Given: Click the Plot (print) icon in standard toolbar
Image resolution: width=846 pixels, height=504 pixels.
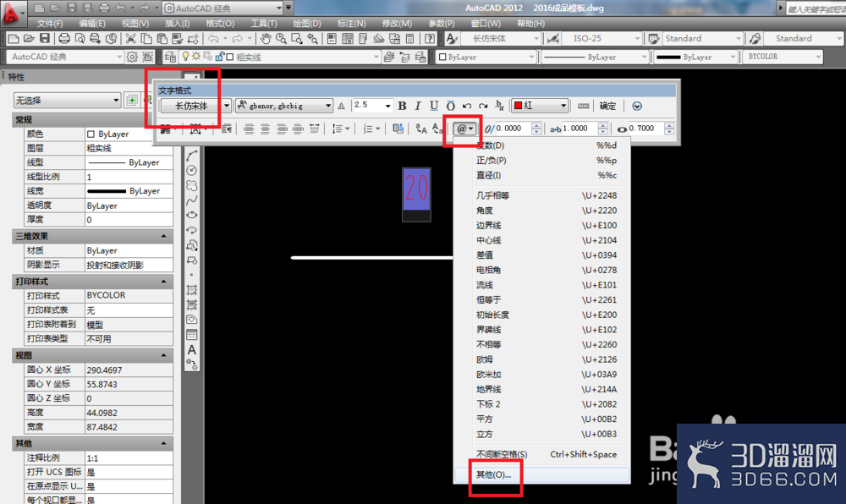Looking at the screenshot, I should tap(64, 38).
